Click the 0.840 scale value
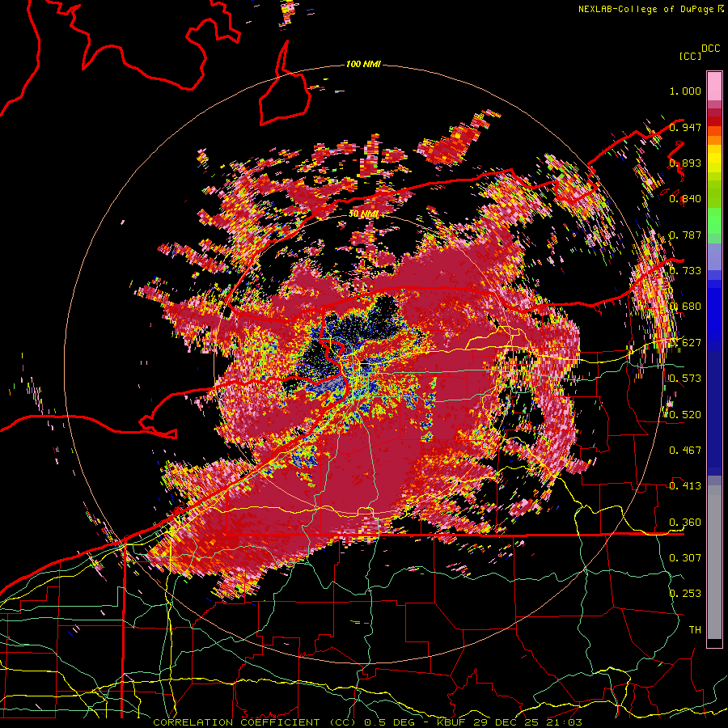 tap(685, 199)
